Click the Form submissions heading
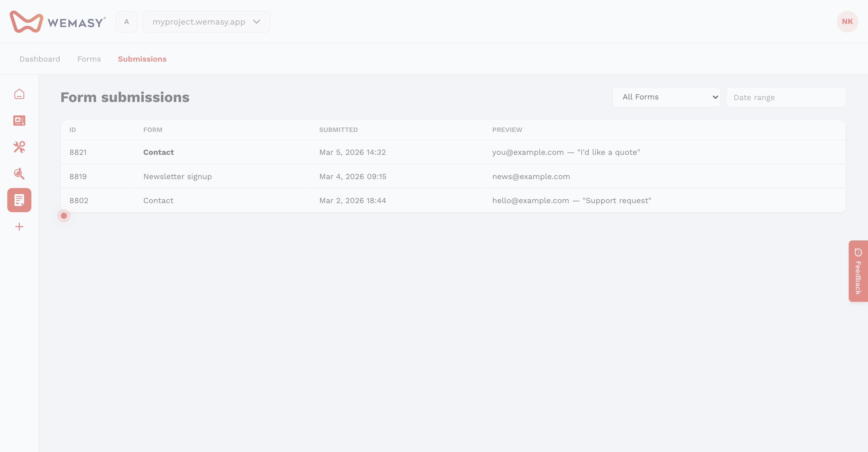This screenshot has width=868, height=452. 125,97
